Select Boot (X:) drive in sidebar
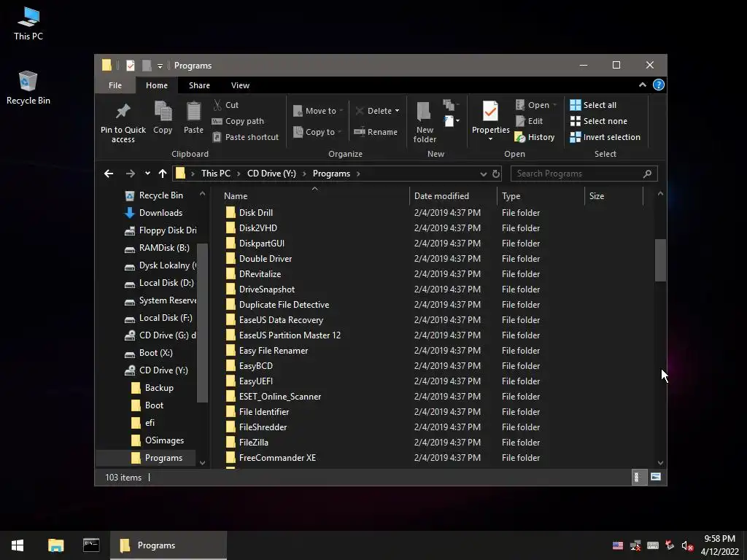747x560 pixels. click(x=149, y=353)
